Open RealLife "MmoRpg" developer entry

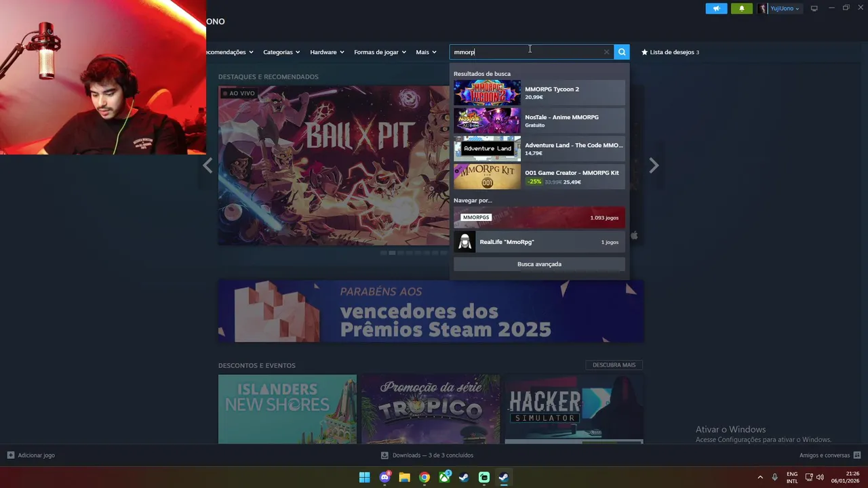pyautogui.click(x=539, y=242)
